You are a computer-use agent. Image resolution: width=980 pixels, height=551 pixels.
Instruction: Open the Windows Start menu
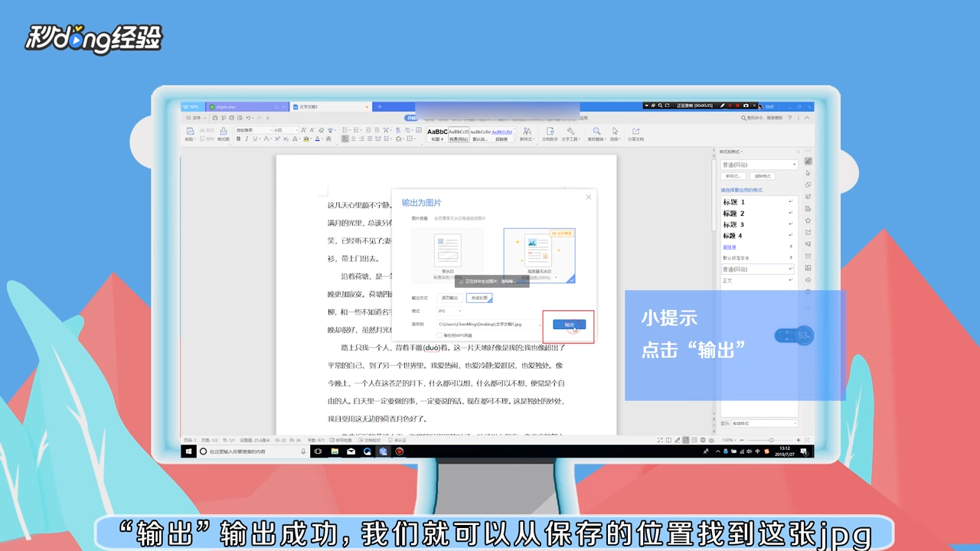[189, 452]
